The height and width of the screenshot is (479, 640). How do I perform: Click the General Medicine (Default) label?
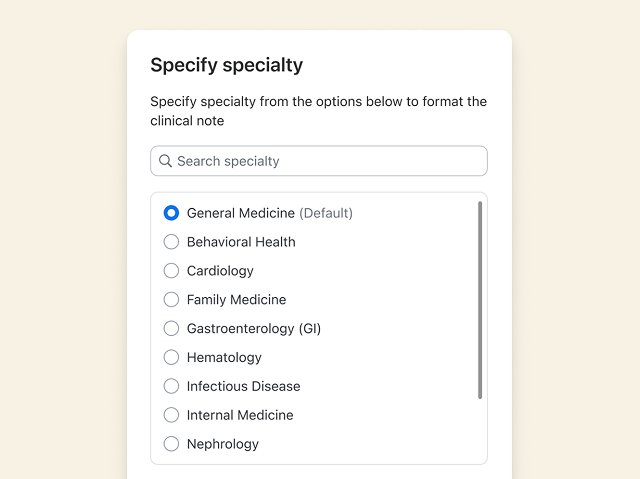coord(269,213)
